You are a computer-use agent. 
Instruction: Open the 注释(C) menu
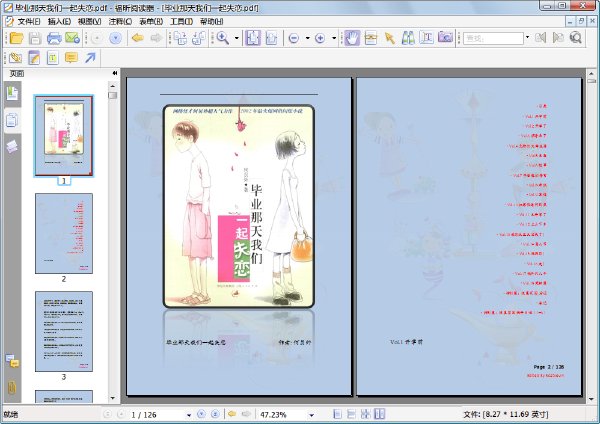coord(120,21)
